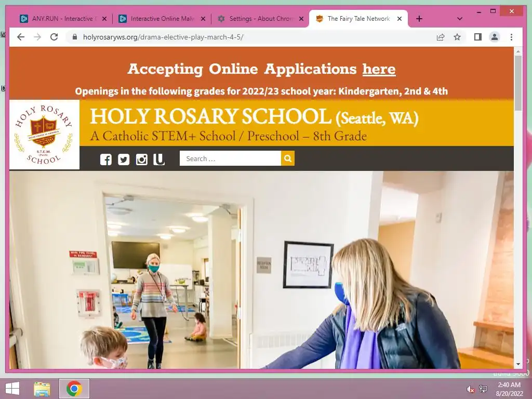Bookmark the page with the star icon
Image resolution: width=532 pixels, height=399 pixels.
coord(457,37)
